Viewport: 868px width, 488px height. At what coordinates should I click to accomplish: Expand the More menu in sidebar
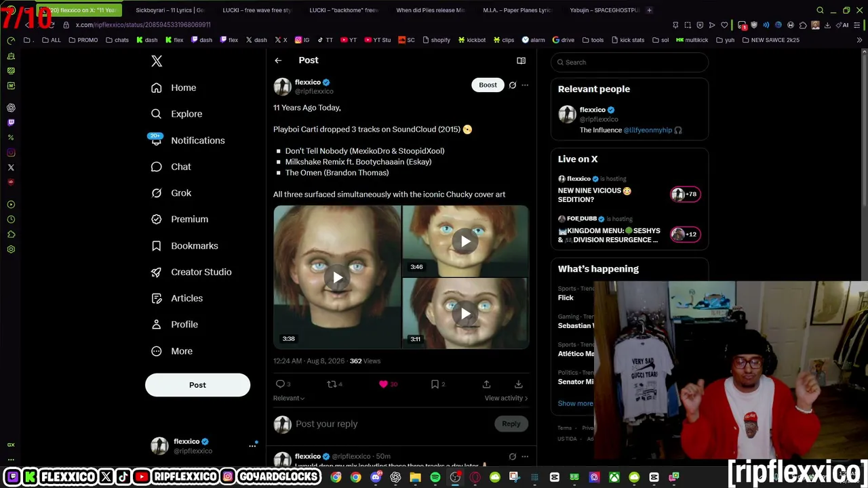pyautogui.click(x=172, y=351)
